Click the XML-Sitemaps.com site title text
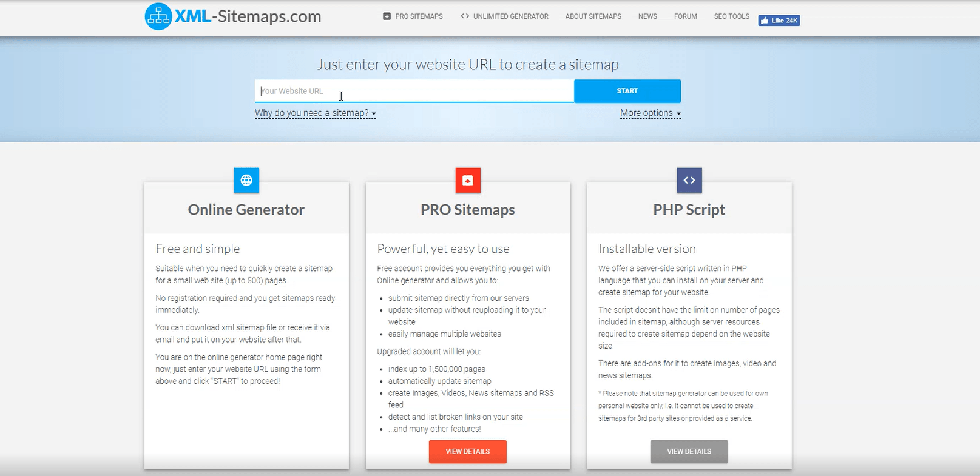Image resolution: width=980 pixels, height=476 pixels. click(248, 16)
